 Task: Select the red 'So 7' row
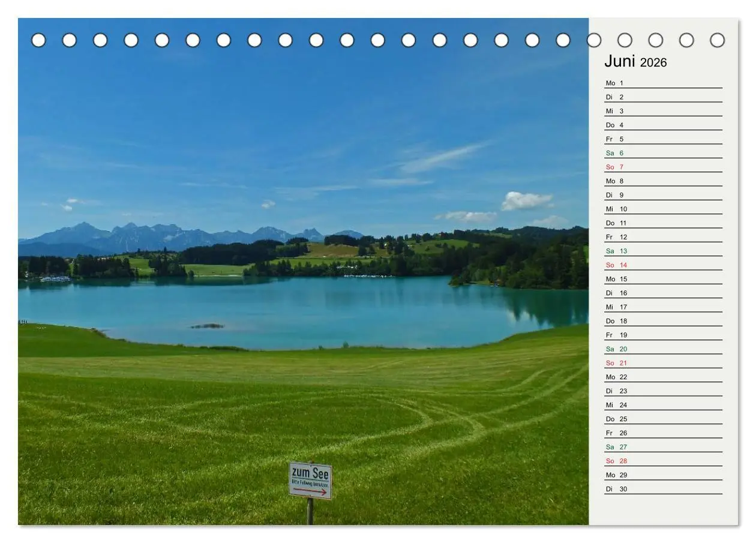(663, 167)
